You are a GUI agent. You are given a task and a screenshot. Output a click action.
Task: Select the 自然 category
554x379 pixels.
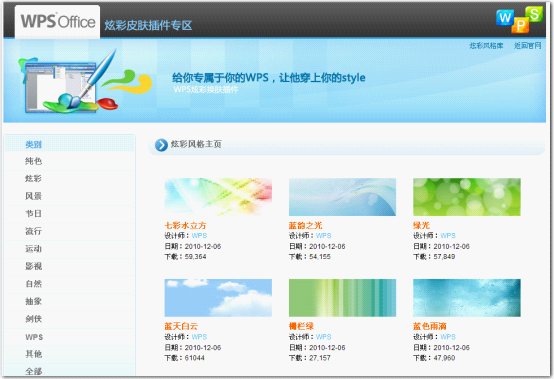[x=34, y=284]
